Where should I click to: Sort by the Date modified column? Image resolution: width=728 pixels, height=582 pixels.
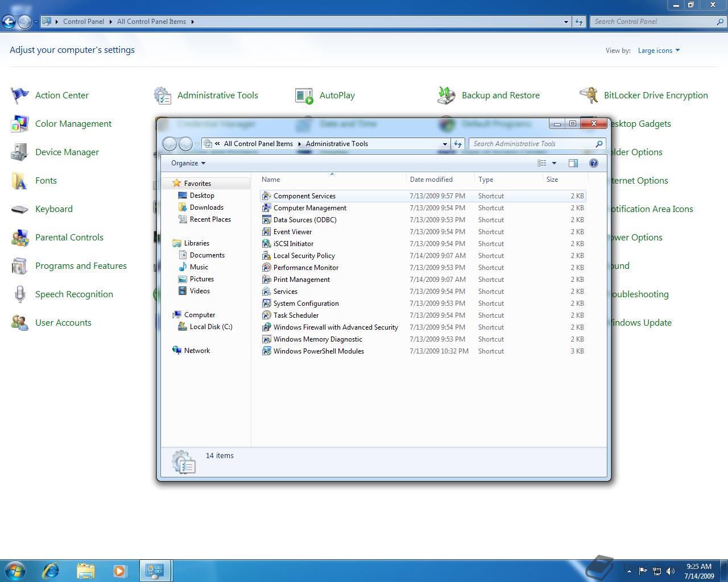(x=431, y=180)
